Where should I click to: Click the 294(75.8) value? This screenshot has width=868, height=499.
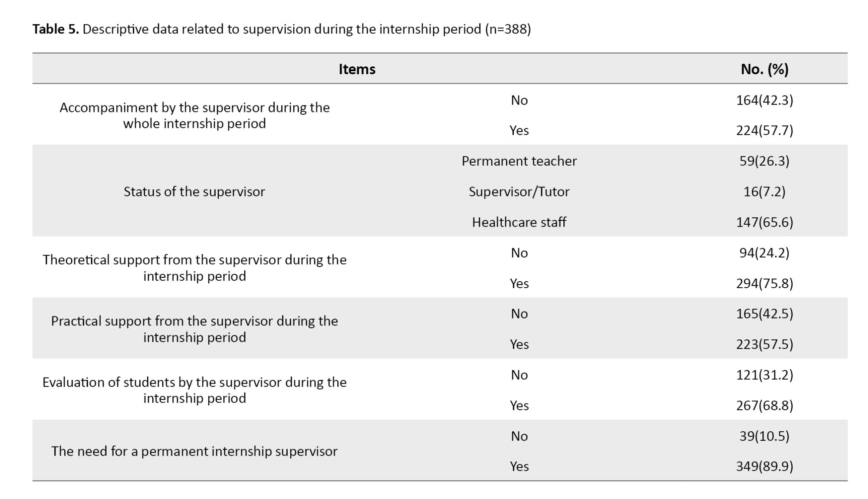point(764,283)
